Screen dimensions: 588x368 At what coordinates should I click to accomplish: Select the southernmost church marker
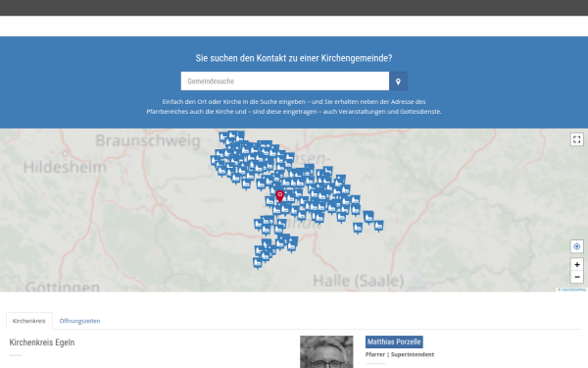tap(258, 263)
